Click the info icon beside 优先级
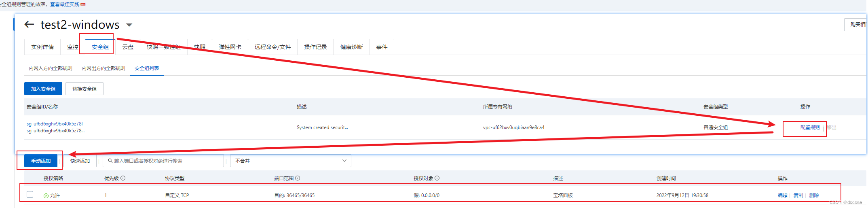 [123, 178]
